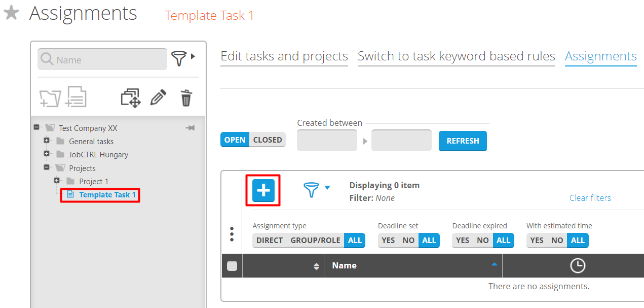
Task: Open the three-dot options menu in the table
Action: pyautogui.click(x=232, y=234)
